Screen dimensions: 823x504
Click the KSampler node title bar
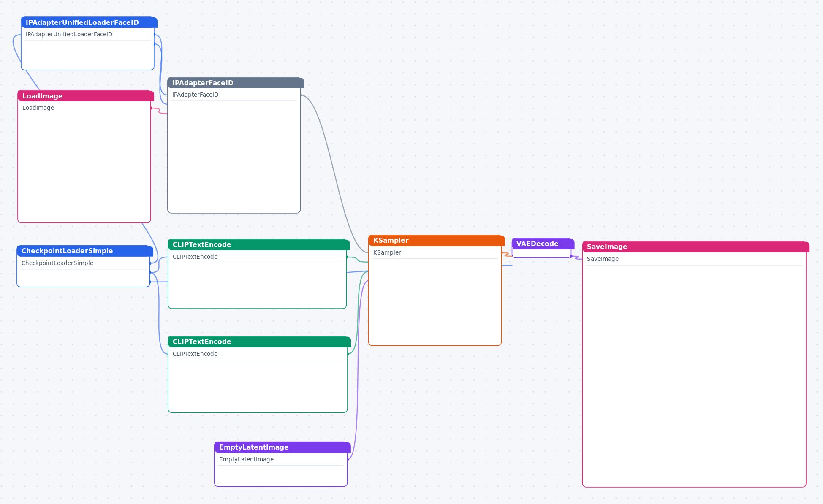(437, 240)
